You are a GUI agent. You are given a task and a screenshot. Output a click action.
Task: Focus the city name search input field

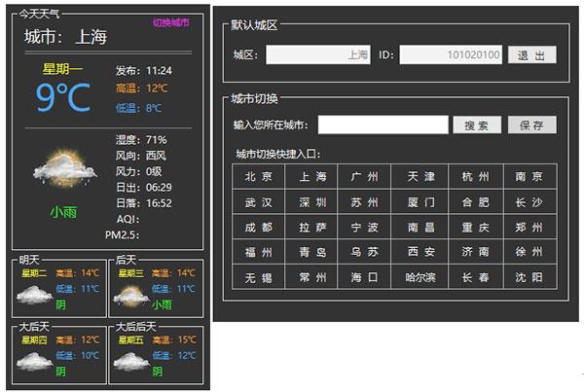382,125
